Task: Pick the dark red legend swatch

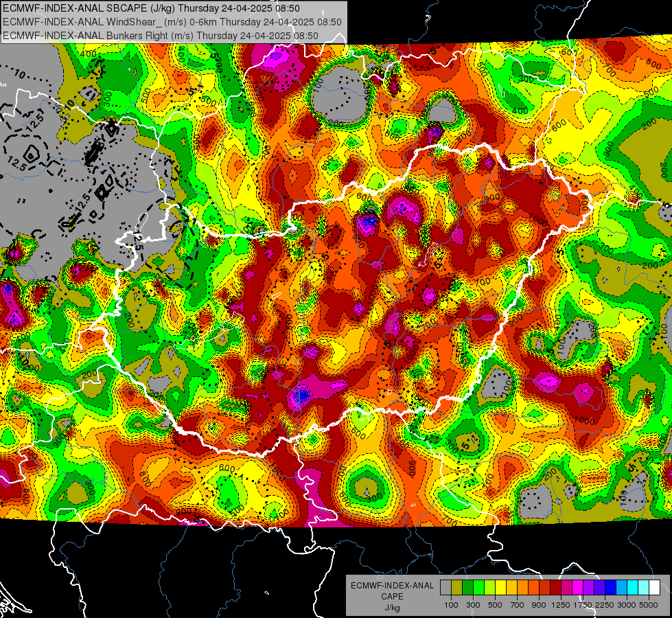Action: tap(556, 587)
